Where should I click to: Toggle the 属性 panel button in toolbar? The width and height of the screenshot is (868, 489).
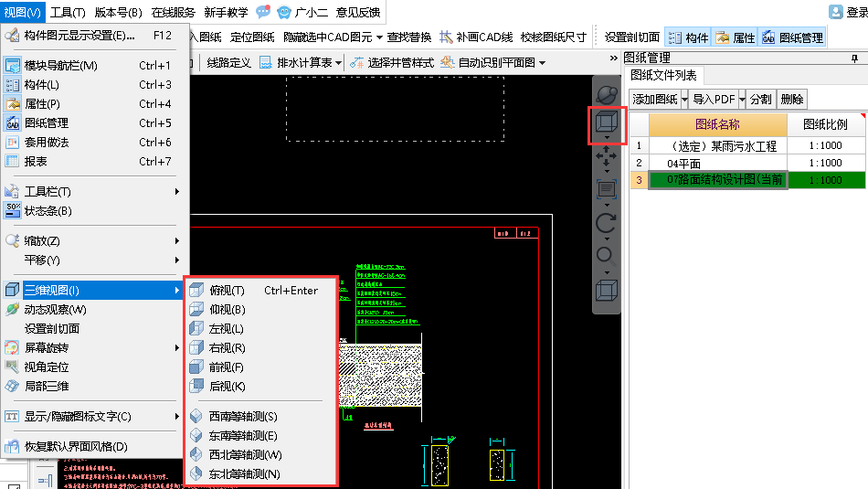[x=736, y=37]
